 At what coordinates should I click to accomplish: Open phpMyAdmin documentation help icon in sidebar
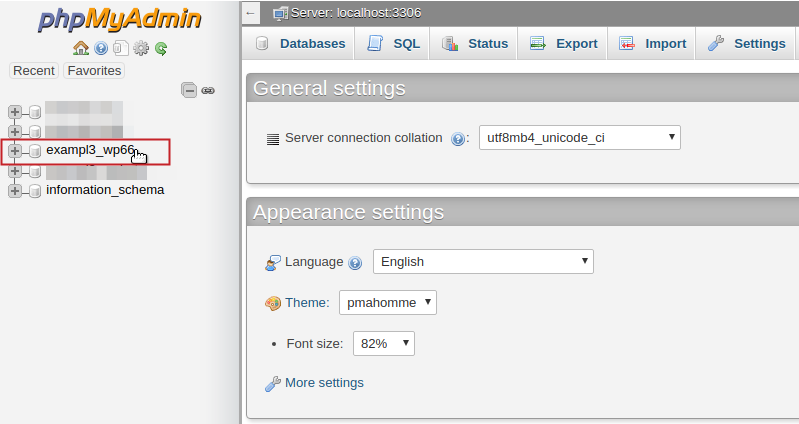coord(101,48)
